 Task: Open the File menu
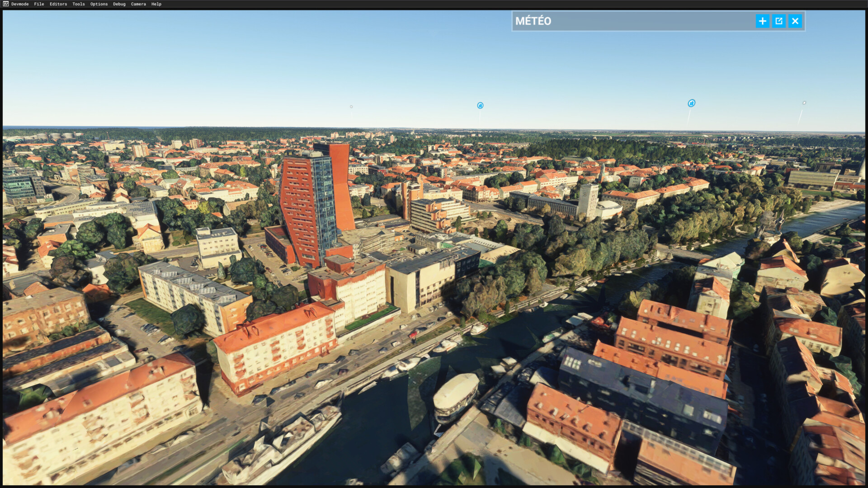[39, 4]
